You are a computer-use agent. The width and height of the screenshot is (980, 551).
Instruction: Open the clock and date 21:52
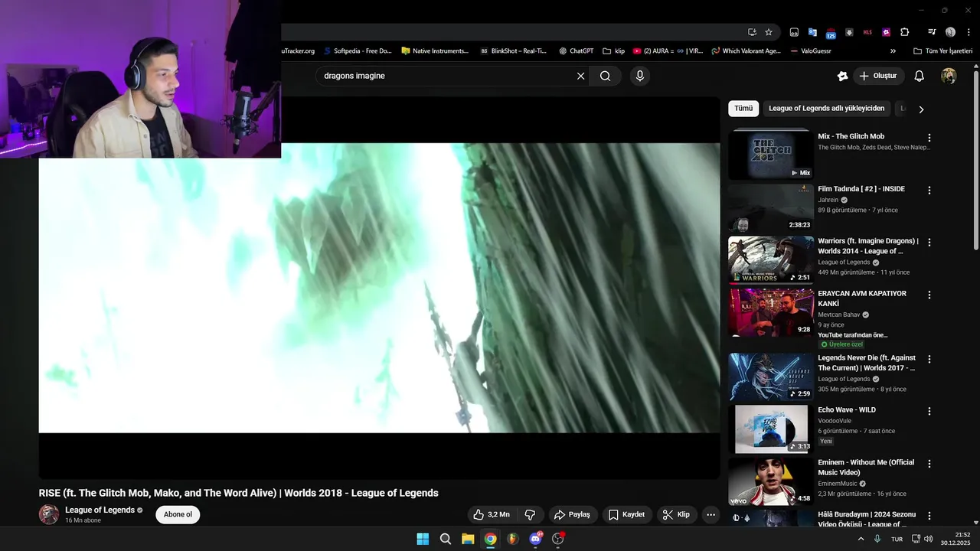click(955, 539)
